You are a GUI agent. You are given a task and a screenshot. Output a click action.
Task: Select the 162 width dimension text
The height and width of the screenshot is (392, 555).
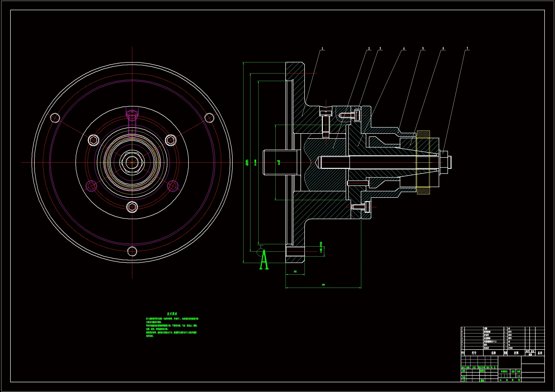coord(295,272)
